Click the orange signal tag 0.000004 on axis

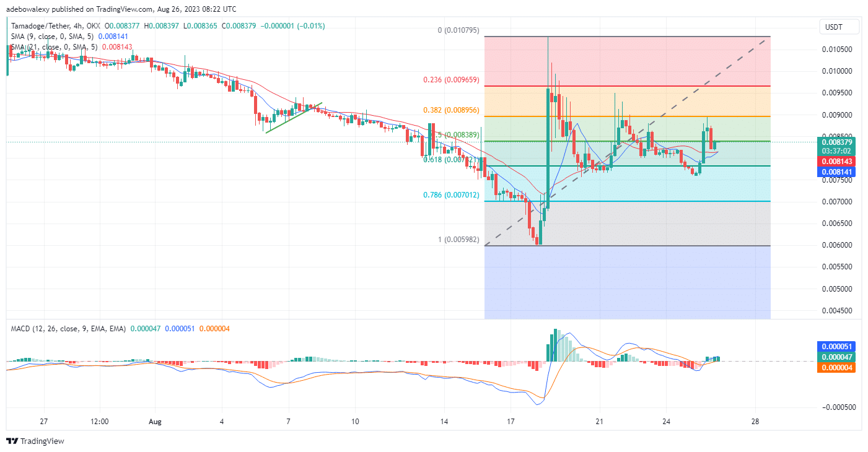[x=837, y=367]
